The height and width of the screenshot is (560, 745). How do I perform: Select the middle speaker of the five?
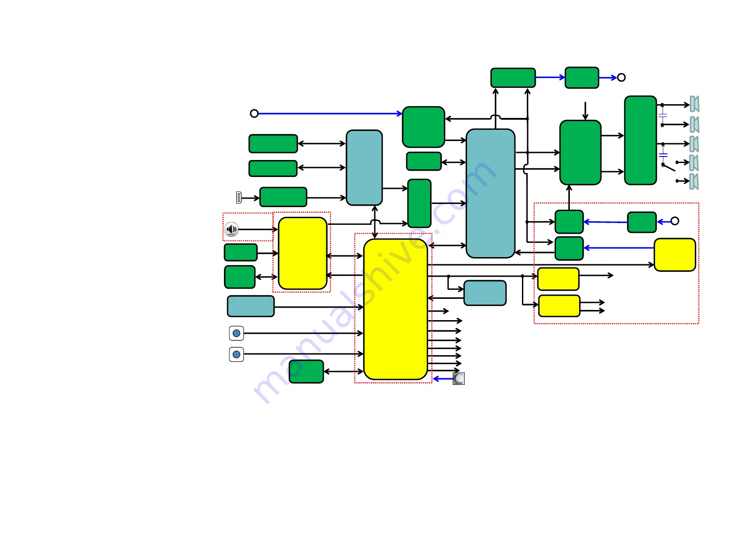click(x=694, y=144)
